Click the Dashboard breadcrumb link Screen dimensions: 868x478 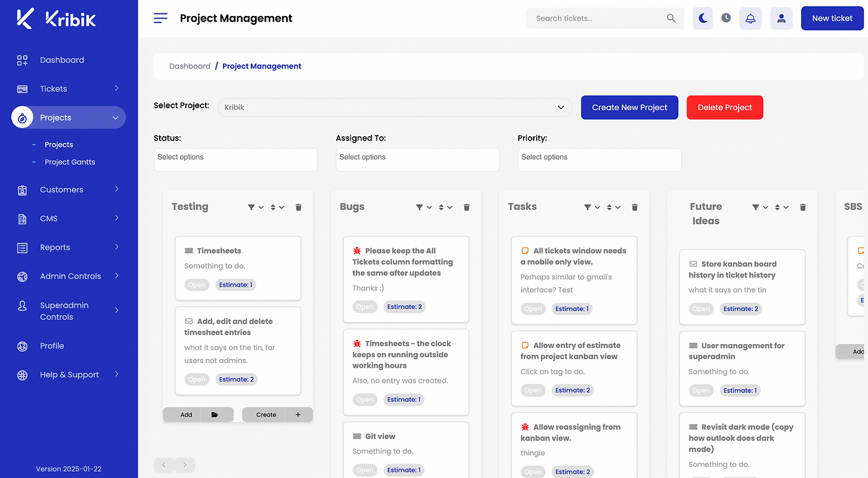190,66
